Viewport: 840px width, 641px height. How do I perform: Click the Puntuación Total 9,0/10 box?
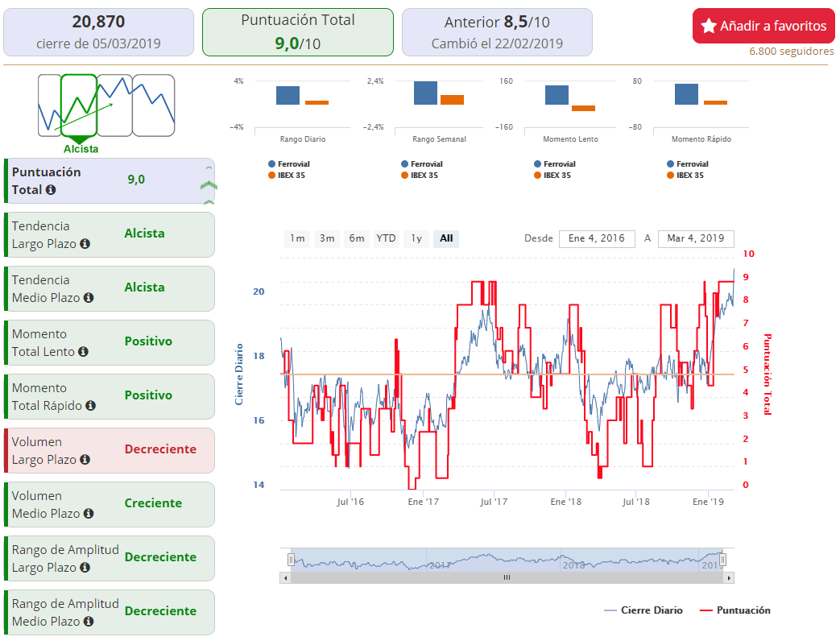tap(298, 32)
